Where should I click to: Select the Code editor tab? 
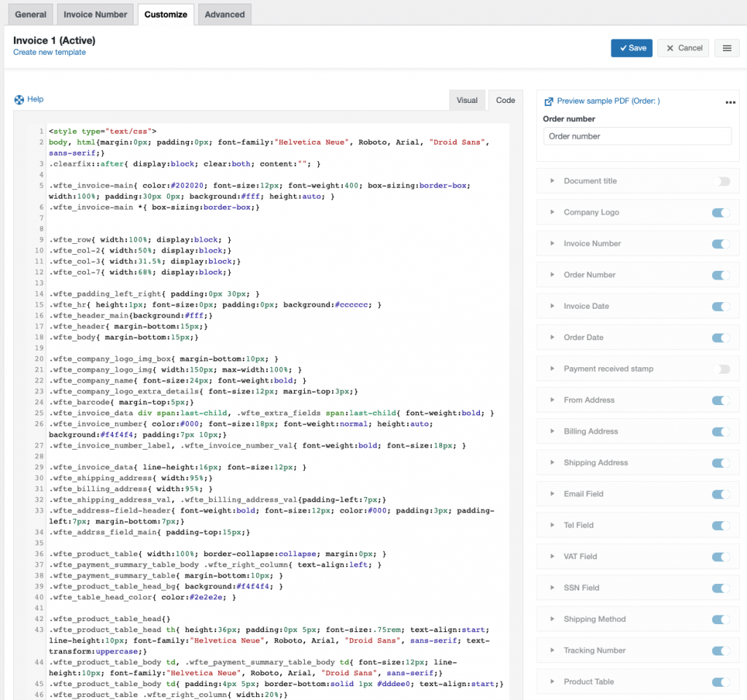[506, 100]
